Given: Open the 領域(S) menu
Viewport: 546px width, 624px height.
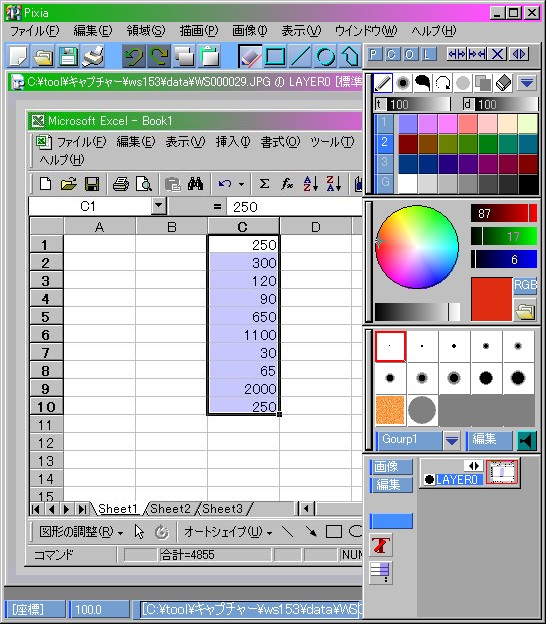Looking at the screenshot, I should tap(146, 31).
